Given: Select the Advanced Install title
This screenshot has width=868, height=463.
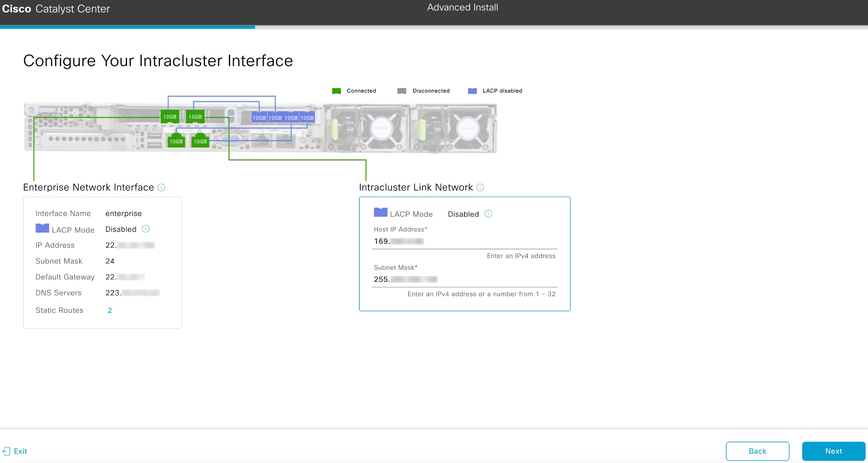Looking at the screenshot, I should pyautogui.click(x=463, y=7).
